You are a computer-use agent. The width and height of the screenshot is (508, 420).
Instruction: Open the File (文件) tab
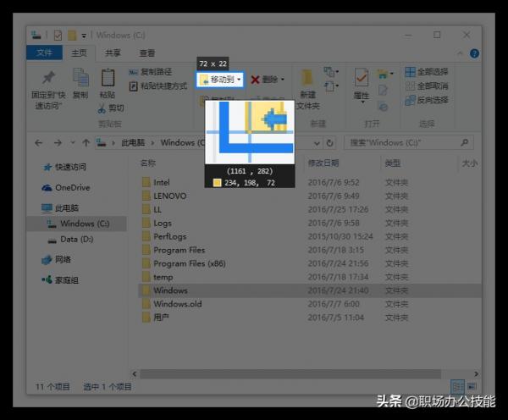click(x=44, y=52)
